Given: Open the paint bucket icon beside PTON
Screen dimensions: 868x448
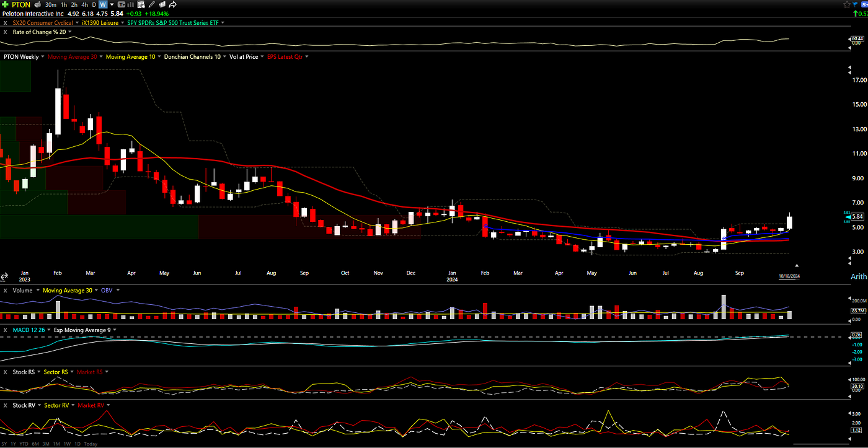Looking at the screenshot, I should pyautogui.click(x=38, y=4).
